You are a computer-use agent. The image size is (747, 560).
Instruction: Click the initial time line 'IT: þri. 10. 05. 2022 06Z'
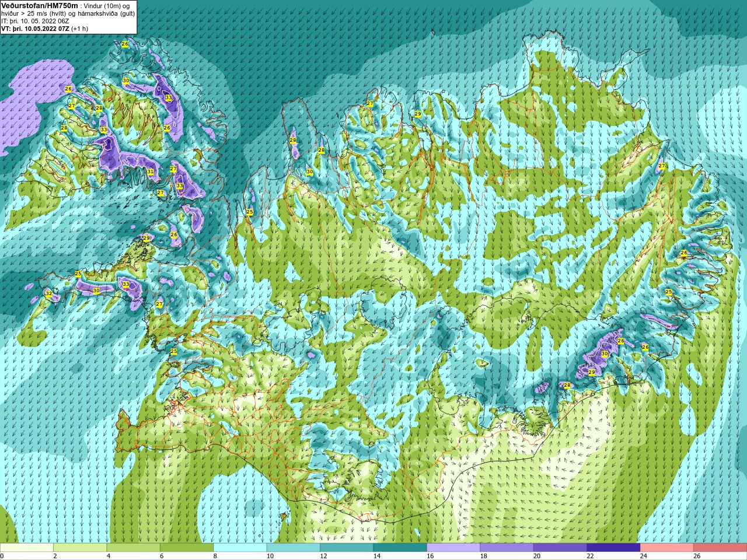(35, 21)
